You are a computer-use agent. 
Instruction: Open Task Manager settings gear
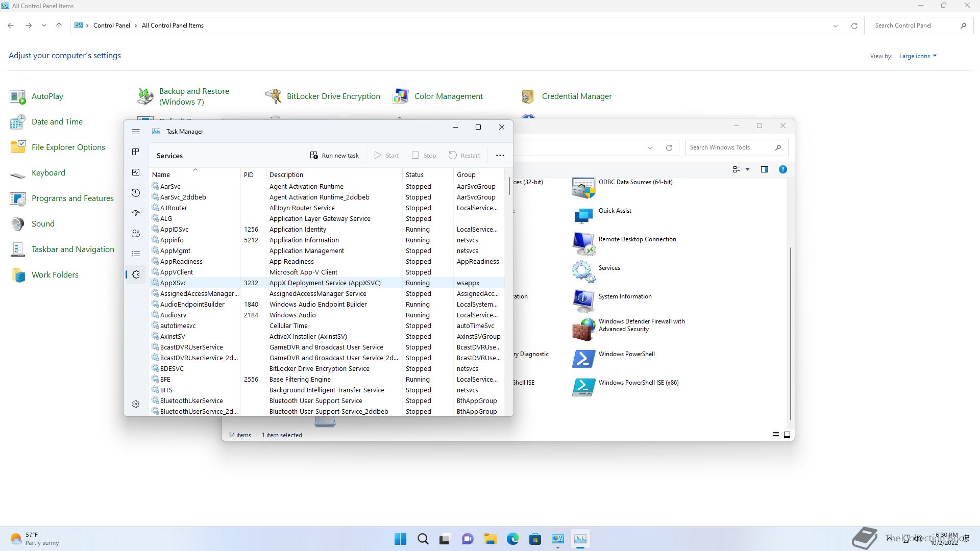[136, 404]
